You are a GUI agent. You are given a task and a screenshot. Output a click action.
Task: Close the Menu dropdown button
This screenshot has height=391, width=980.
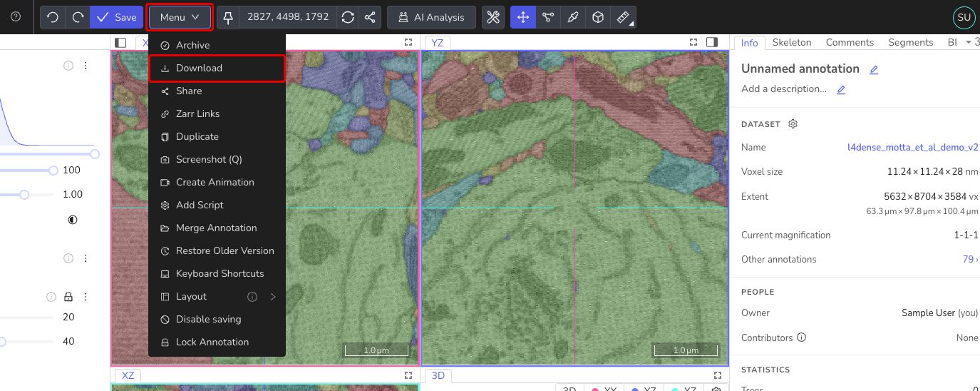180,17
